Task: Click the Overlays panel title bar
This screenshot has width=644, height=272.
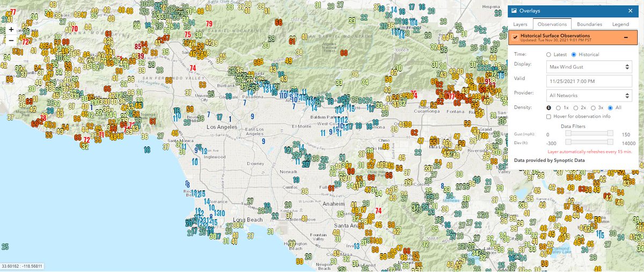Action: 573,10
